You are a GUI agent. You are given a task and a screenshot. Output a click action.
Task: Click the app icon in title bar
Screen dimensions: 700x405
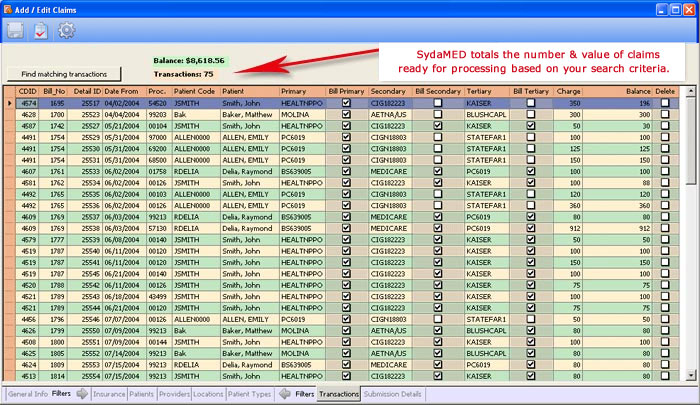(x=10, y=8)
